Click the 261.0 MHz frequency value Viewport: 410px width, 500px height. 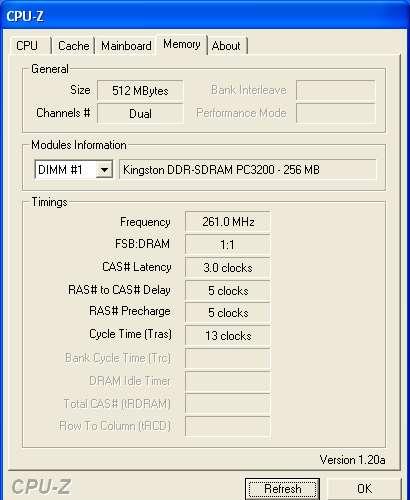click(228, 222)
